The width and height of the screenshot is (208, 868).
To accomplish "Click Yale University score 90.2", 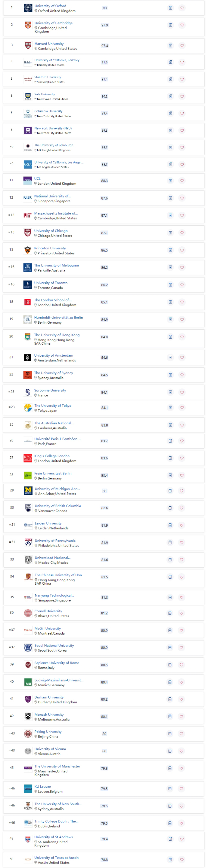I will point(105,96).
